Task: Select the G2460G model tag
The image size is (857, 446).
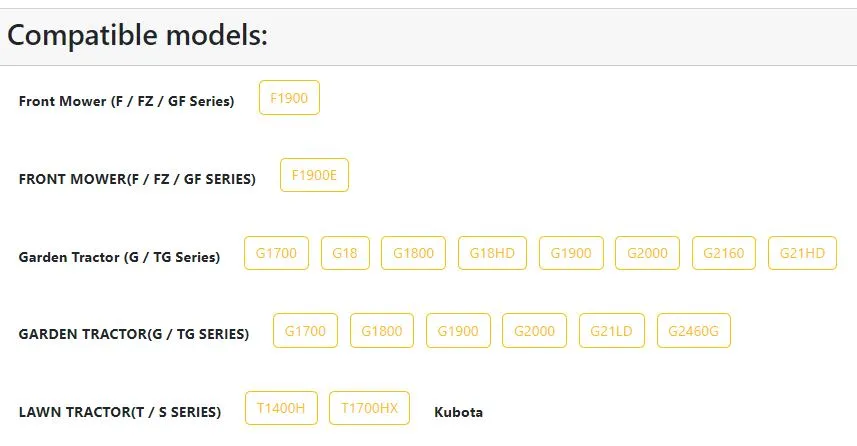Action: click(694, 331)
